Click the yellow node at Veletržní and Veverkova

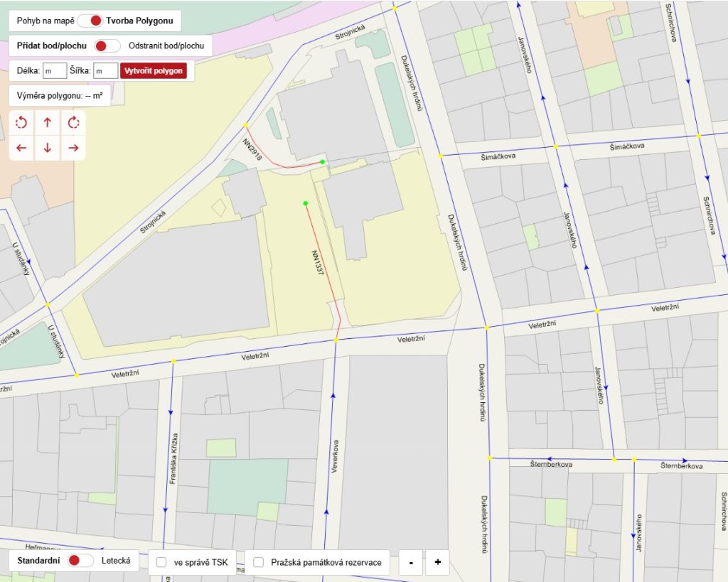(336, 340)
